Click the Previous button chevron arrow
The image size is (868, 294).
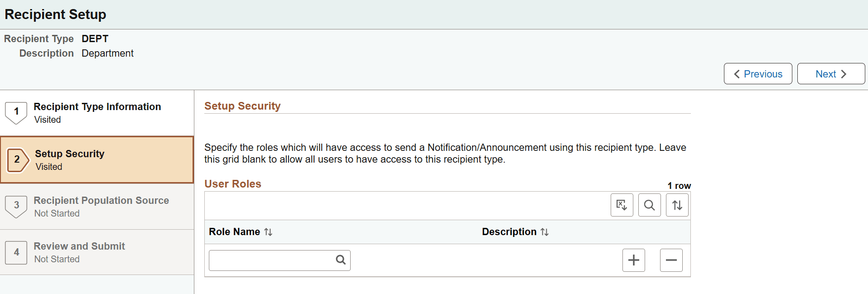pyautogui.click(x=737, y=73)
